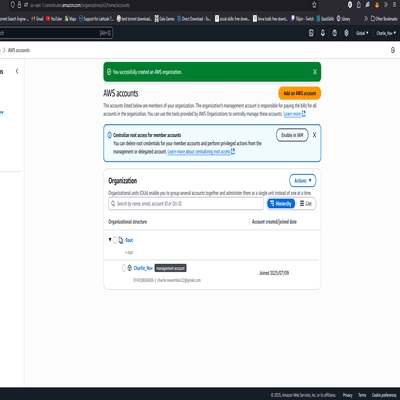Open the Gmail bookmark
The image size is (400, 400).
pos(37,19)
